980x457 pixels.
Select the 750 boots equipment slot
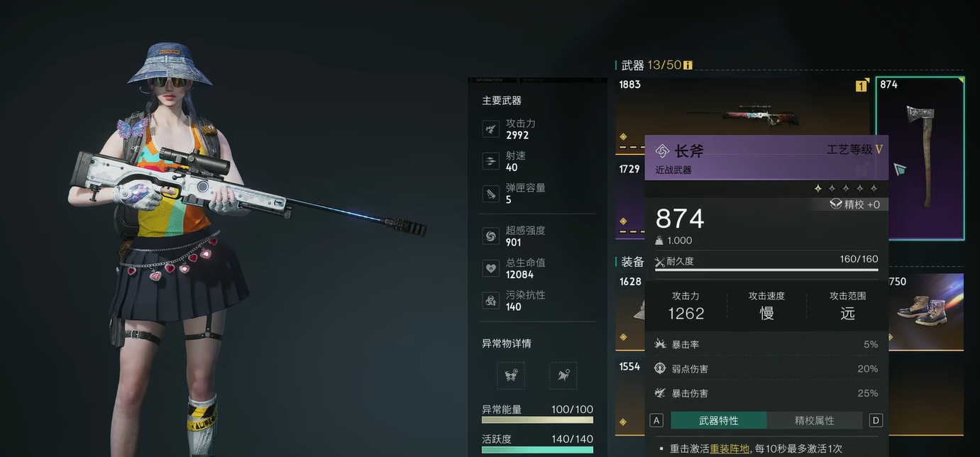coord(925,312)
